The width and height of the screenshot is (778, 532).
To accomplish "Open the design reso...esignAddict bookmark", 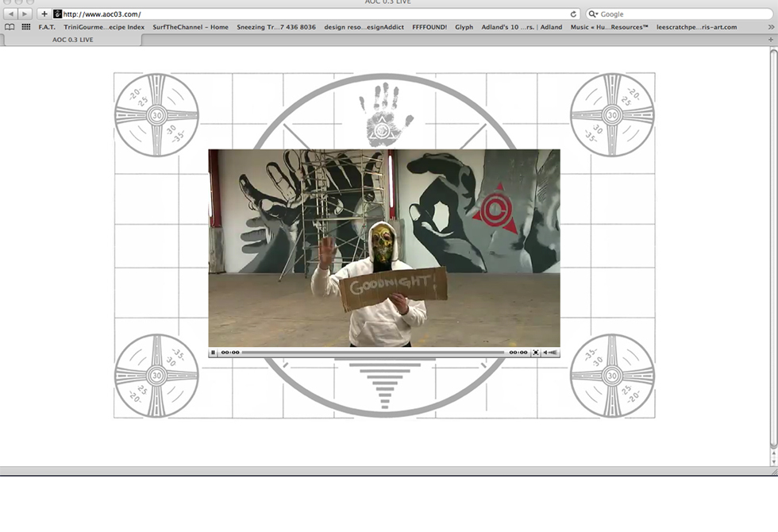I will click(364, 27).
